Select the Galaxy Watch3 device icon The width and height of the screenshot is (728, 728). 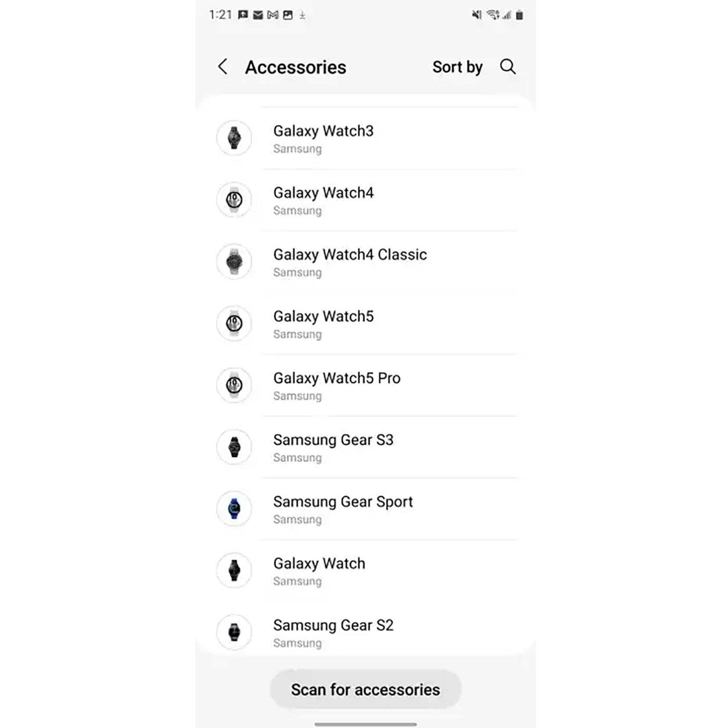pos(234,139)
